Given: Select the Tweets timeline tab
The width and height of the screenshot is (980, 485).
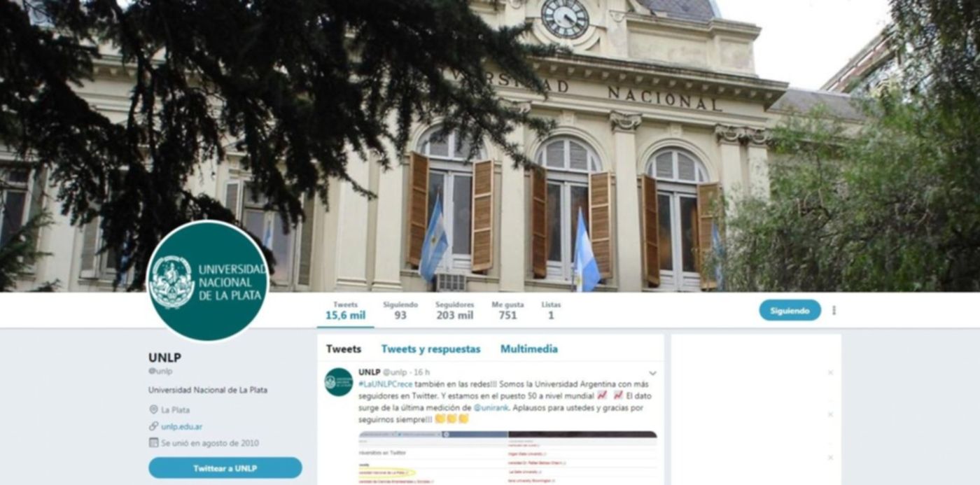Looking at the screenshot, I should click(x=344, y=349).
